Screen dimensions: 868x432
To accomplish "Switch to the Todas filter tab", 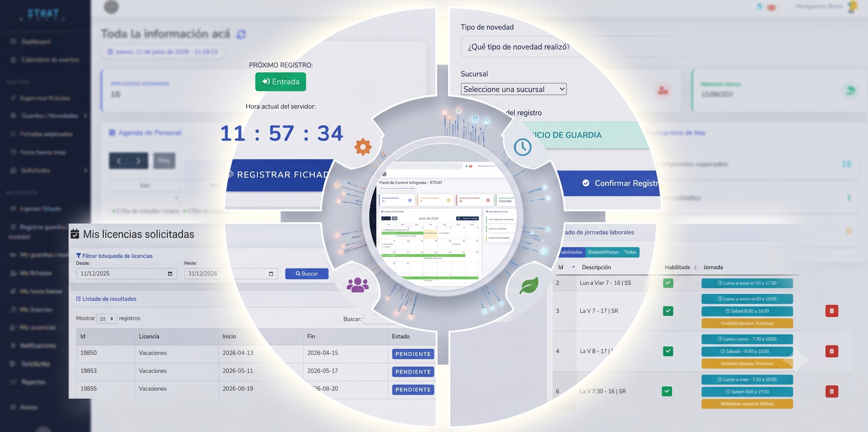I will coord(630,252).
